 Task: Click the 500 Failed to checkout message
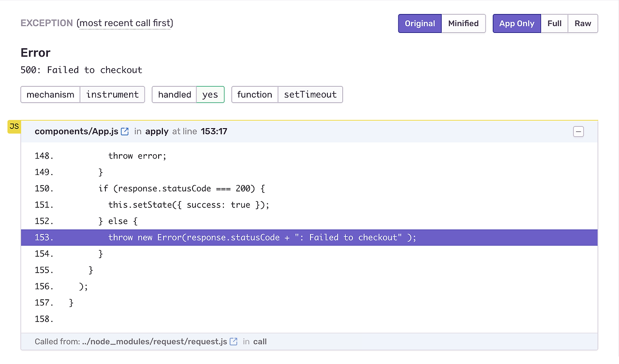81,70
